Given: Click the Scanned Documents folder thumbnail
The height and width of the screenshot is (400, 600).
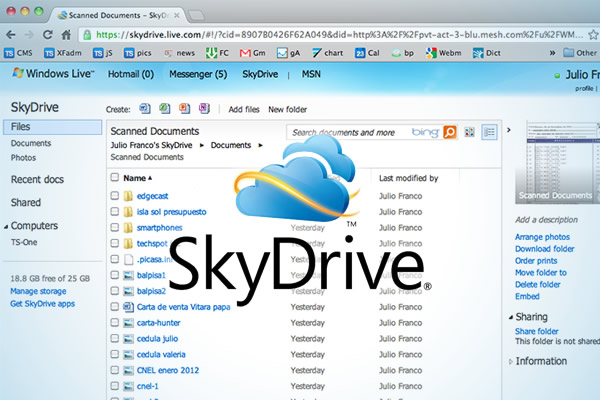Looking at the screenshot, I should (559, 162).
